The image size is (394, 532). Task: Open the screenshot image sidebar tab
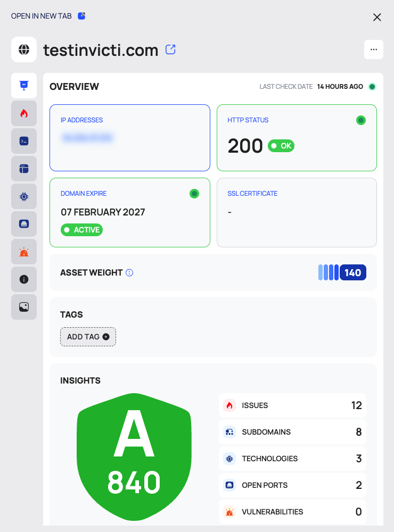click(24, 307)
